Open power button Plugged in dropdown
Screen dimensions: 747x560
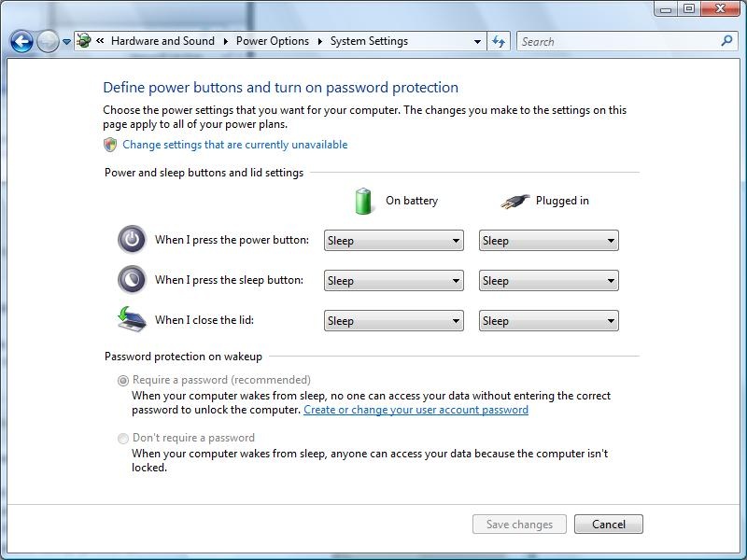[549, 241]
